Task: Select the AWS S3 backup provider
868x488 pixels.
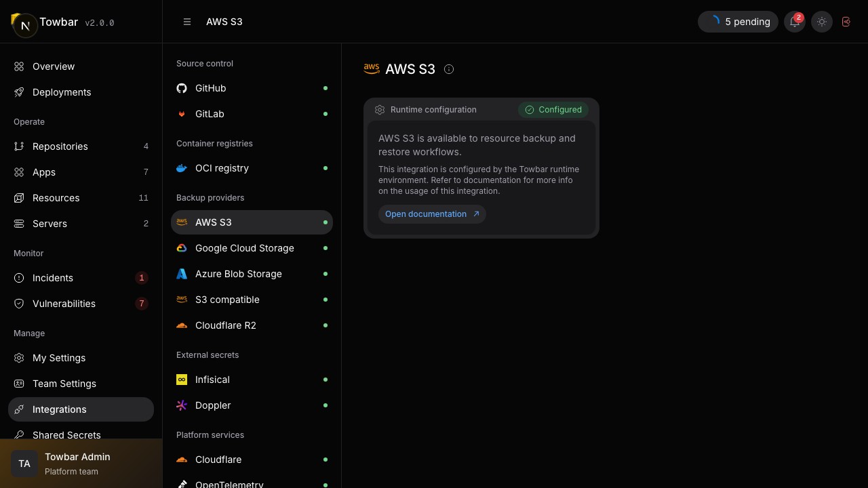Action: point(252,222)
